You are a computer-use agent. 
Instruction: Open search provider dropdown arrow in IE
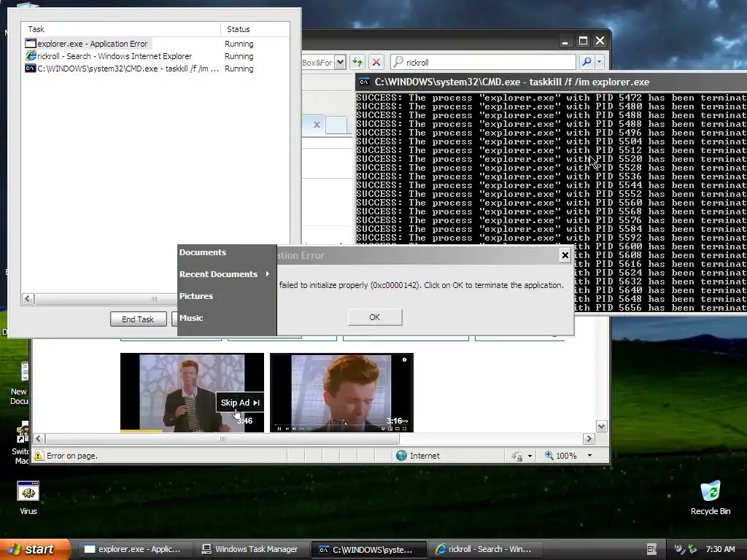pyautogui.click(x=600, y=62)
